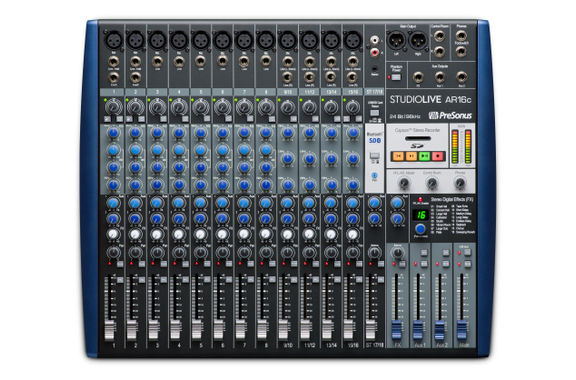Click the 'Stereo Digital Effects (FX)' heading
This screenshot has width=576, height=380.
(452, 199)
